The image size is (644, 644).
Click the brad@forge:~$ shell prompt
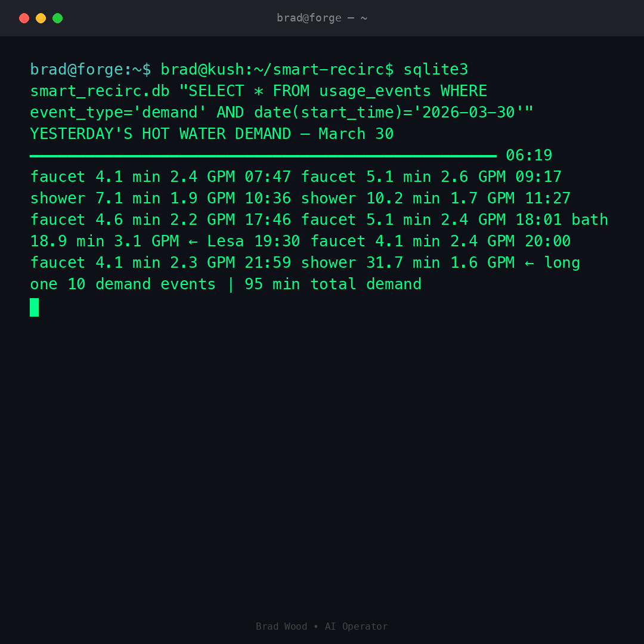coord(91,69)
